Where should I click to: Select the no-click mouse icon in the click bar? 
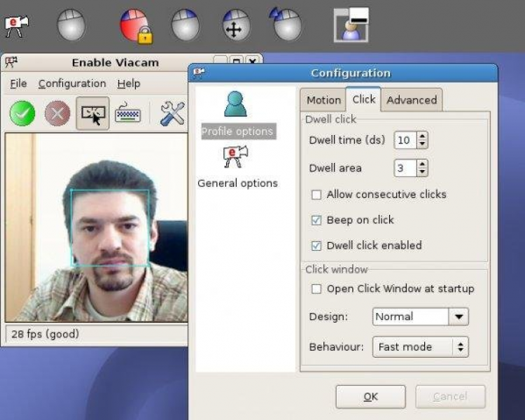[71, 24]
